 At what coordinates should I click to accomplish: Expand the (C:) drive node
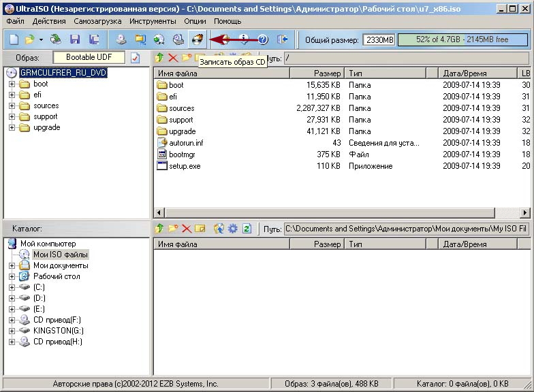(12, 287)
